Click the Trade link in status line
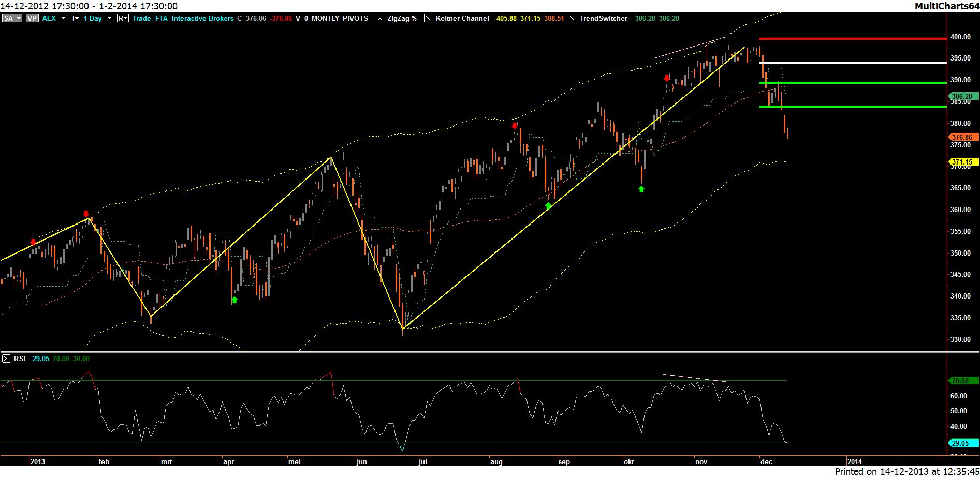The height and width of the screenshot is (477, 980). point(141,18)
